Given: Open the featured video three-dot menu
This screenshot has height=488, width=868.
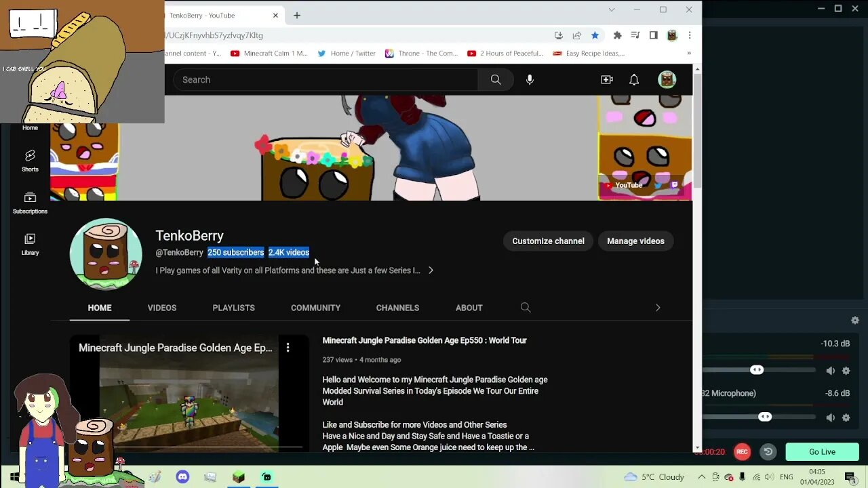Looking at the screenshot, I should [x=288, y=348].
